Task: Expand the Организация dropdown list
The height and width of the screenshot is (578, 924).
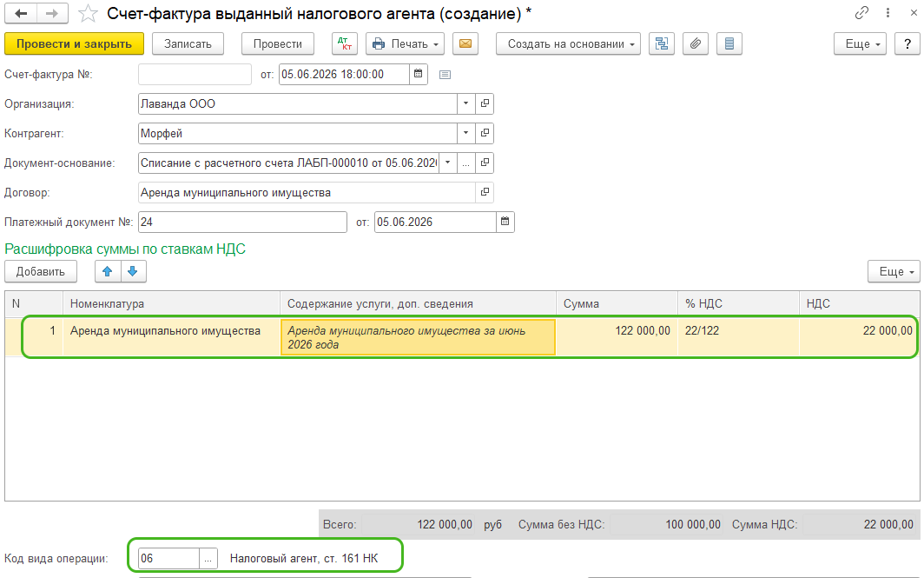Action: pos(465,103)
